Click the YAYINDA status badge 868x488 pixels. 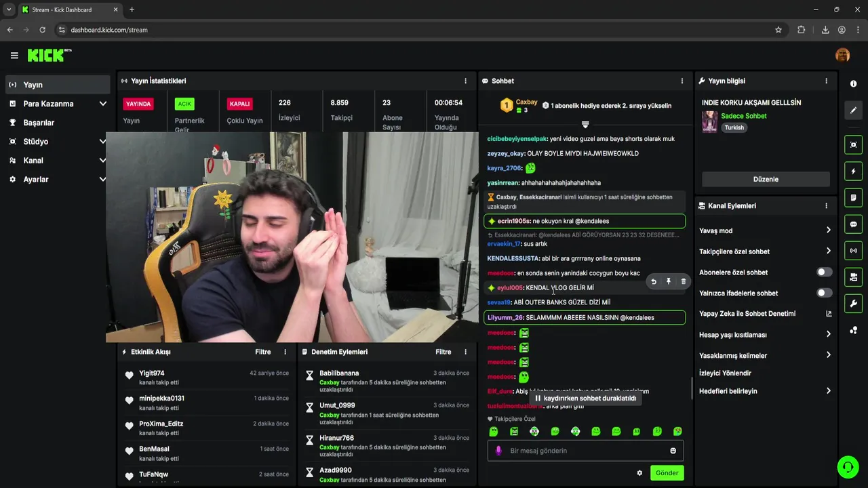pos(138,104)
